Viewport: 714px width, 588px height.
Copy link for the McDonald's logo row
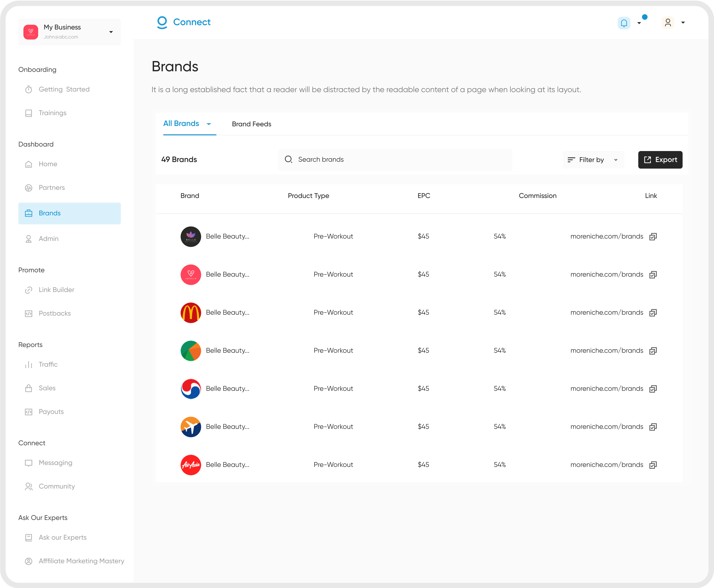tap(653, 312)
